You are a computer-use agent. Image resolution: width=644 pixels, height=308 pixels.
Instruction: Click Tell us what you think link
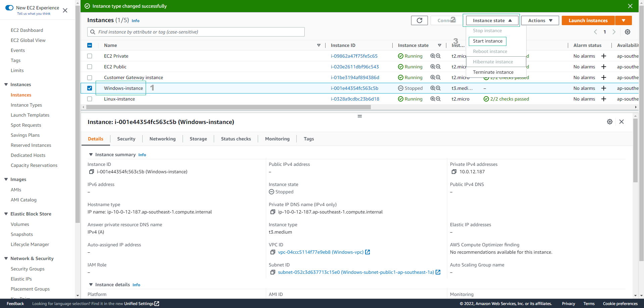tap(34, 14)
